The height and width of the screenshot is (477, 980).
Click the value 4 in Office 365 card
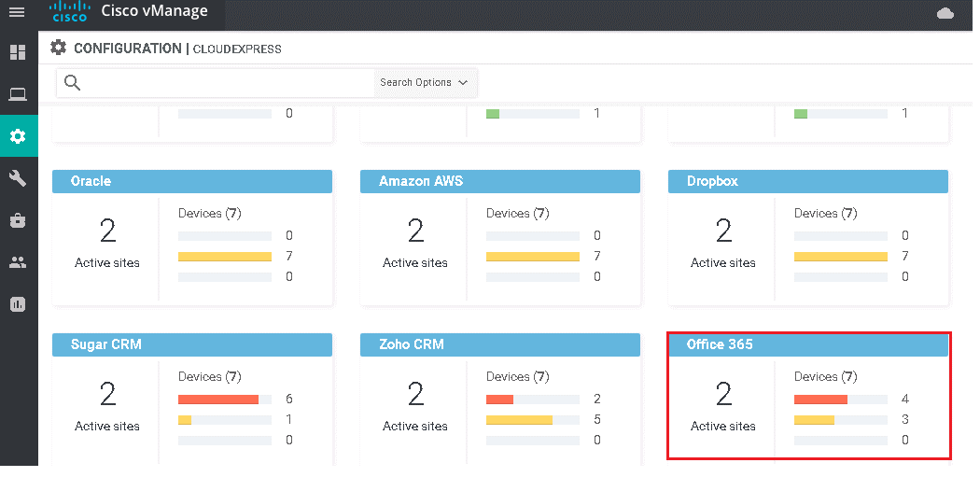[905, 399]
